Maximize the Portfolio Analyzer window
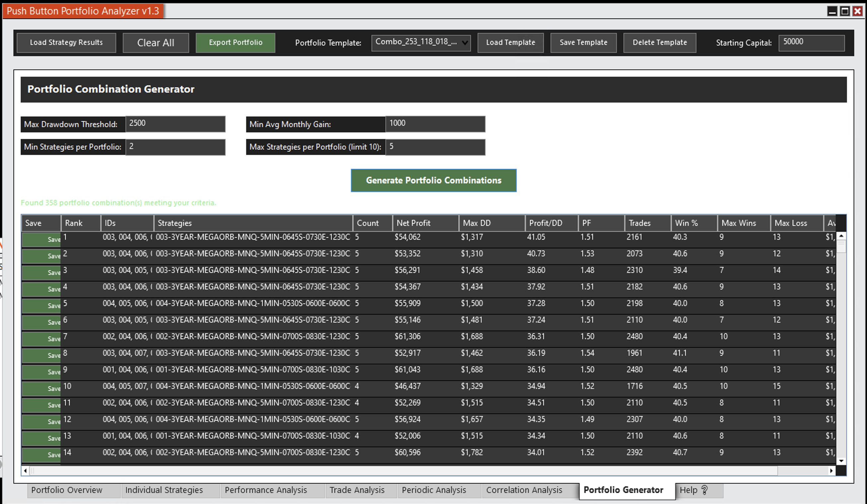This screenshot has height=504, width=867. click(845, 11)
